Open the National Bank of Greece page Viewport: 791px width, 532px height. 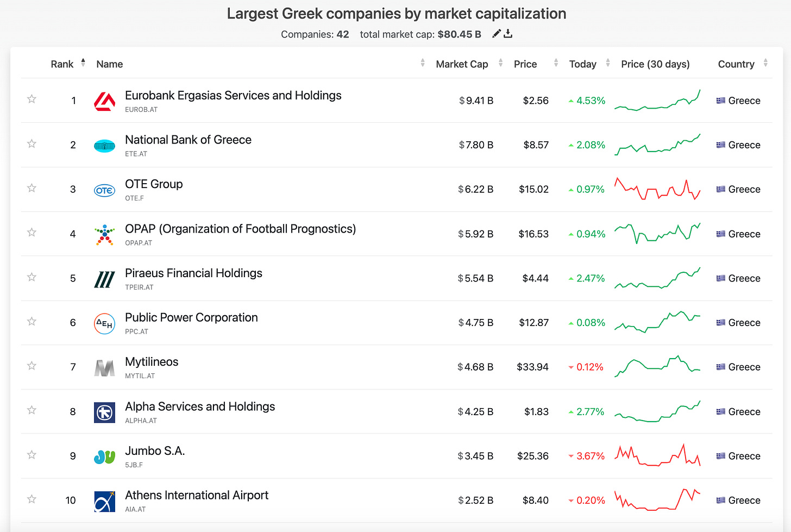click(188, 140)
